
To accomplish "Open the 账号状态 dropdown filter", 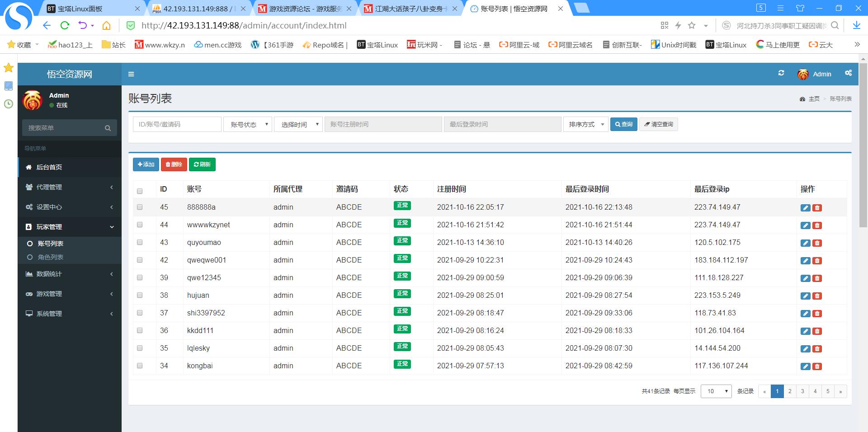I will [x=248, y=125].
